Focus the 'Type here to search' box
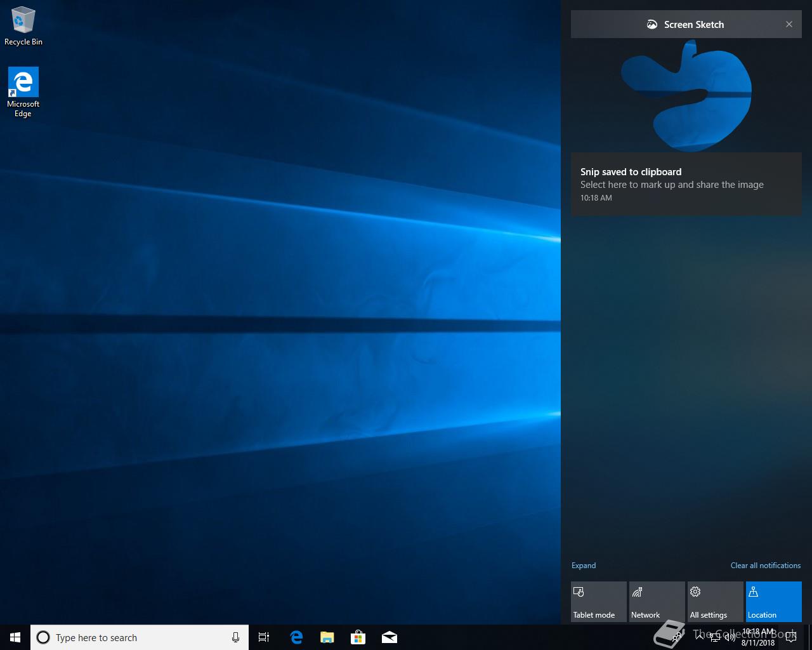This screenshot has height=650, width=812. 140,637
